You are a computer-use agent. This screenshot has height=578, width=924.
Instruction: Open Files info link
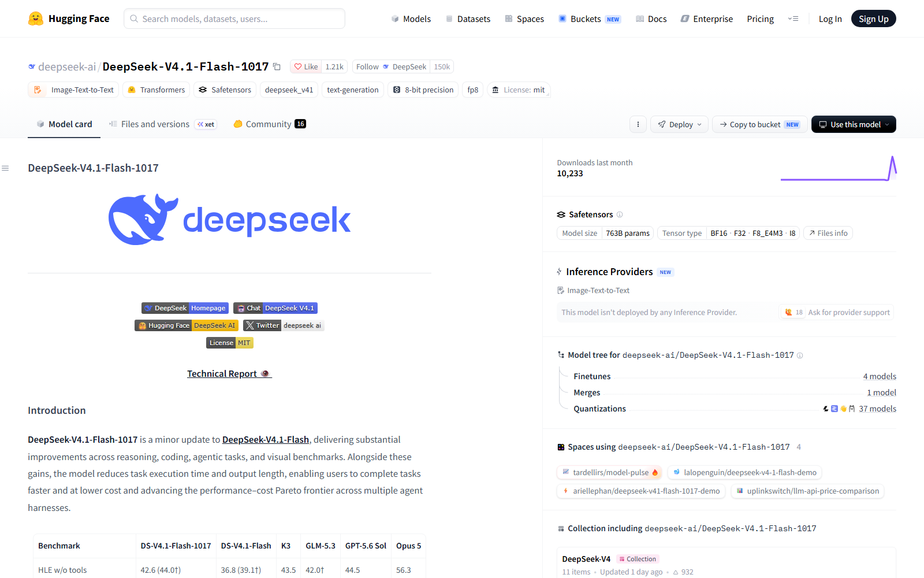[828, 233]
